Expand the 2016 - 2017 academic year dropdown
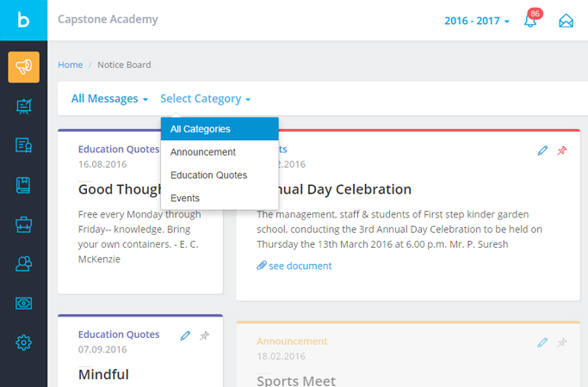Viewport: 588px width, 387px height. tap(477, 21)
